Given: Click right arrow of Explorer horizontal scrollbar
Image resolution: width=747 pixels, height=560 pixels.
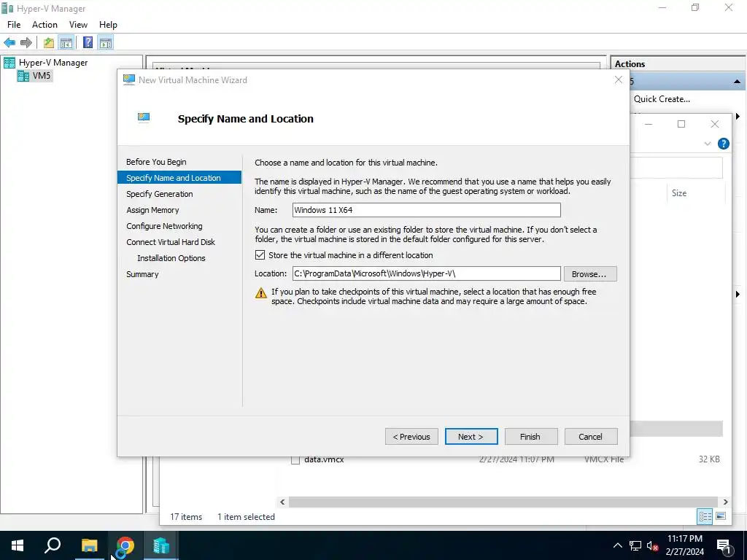Looking at the screenshot, I should (725, 502).
